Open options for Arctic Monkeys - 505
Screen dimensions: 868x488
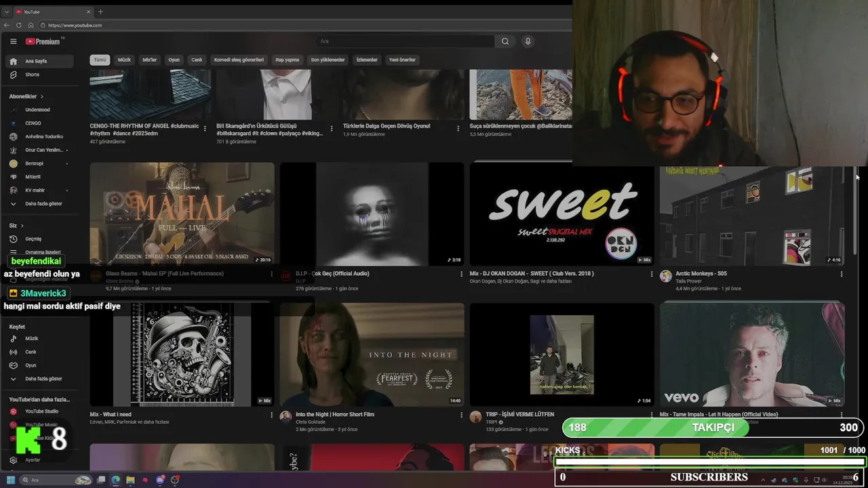point(842,274)
